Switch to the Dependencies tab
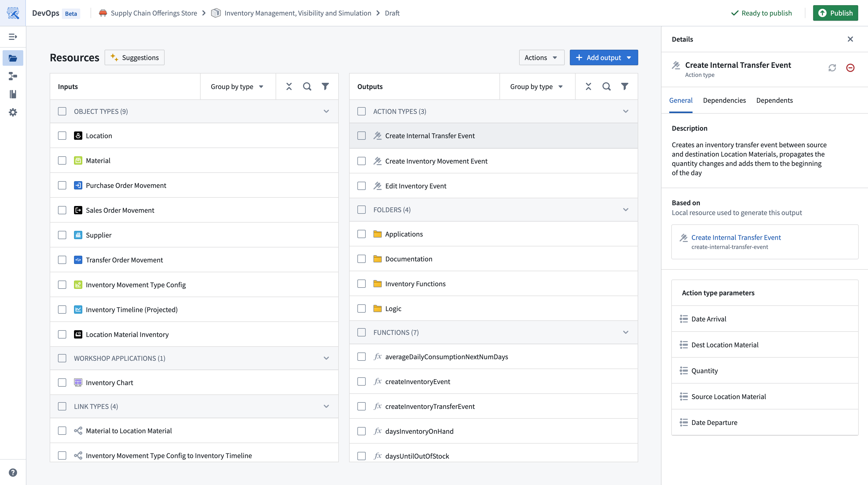Screen dimensions: 868x485 (724, 100)
